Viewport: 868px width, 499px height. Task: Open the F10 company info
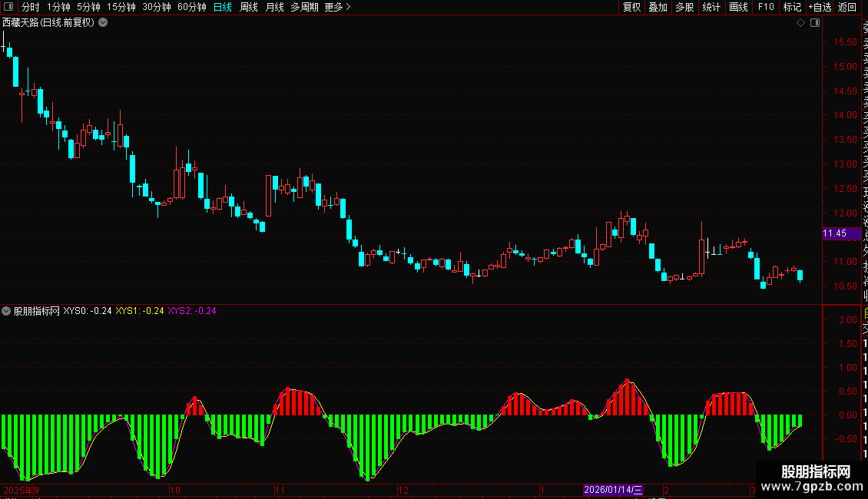(x=766, y=7)
